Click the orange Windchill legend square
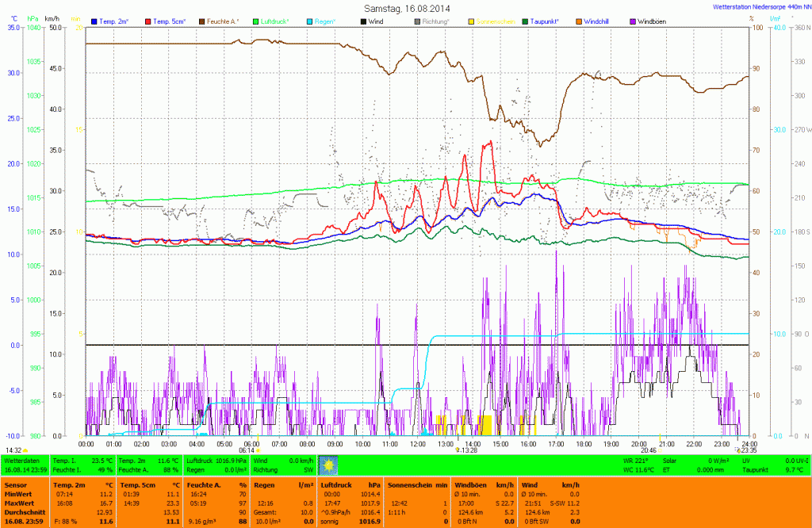The width and height of the screenshot is (812, 528). 578,20
